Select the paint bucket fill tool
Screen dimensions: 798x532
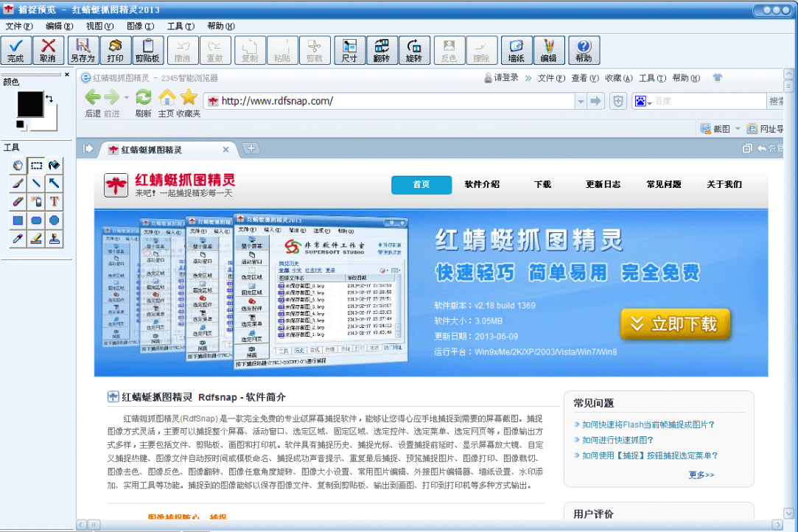tap(54, 165)
